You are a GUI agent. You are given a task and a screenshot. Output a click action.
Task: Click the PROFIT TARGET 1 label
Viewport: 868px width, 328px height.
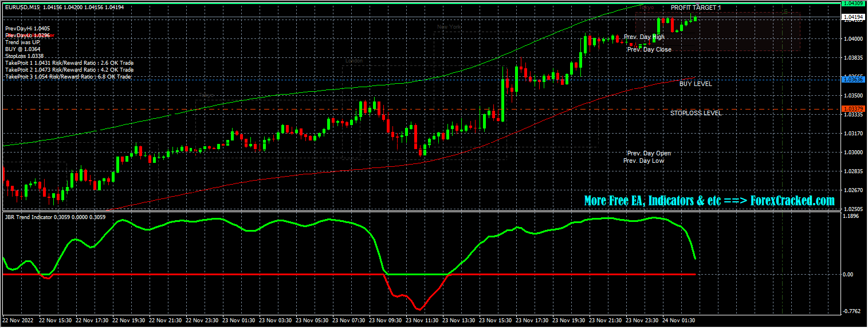[x=696, y=8]
